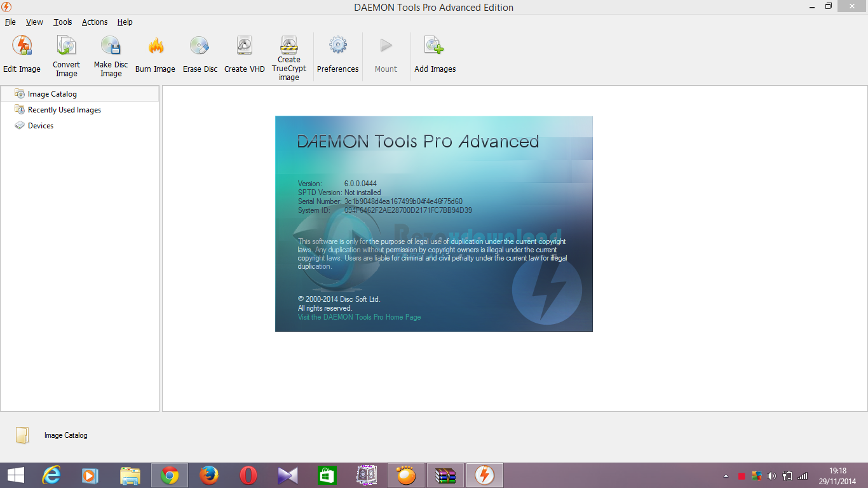
Task: Click the network signal tray icon
Action: pyautogui.click(x=803, y=476)
